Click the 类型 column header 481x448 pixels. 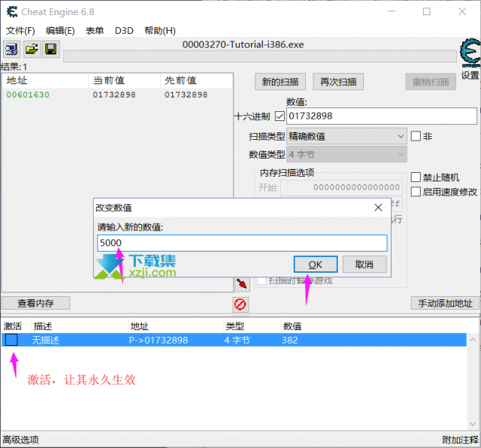(x=235, y=326)
